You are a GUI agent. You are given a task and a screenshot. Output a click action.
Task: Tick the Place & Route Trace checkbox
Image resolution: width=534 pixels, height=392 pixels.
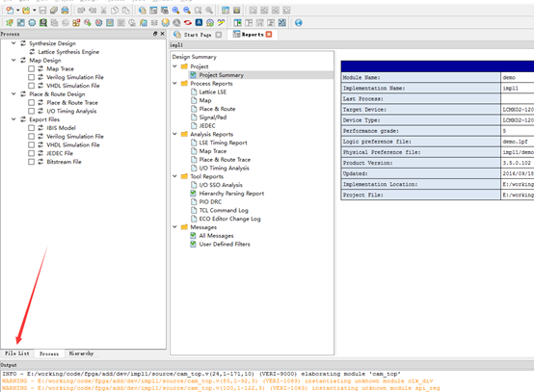[x=32, y=102]
